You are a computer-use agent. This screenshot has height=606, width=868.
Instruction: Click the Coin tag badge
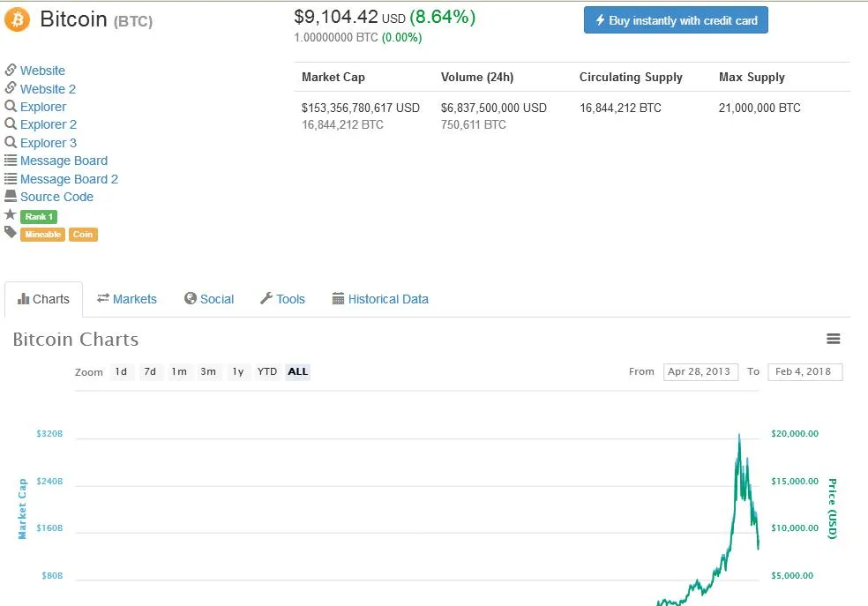tap(83, 234)
